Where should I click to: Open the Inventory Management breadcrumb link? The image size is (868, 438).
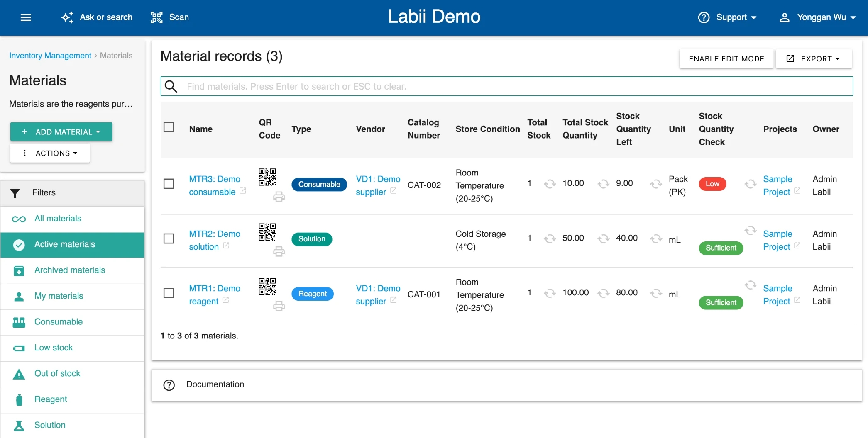pos(50,56)
